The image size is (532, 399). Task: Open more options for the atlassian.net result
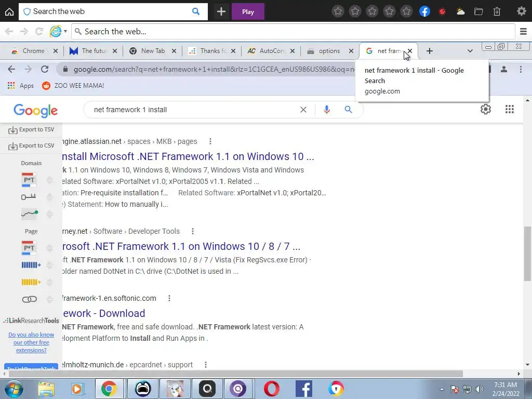coord(210,141)
